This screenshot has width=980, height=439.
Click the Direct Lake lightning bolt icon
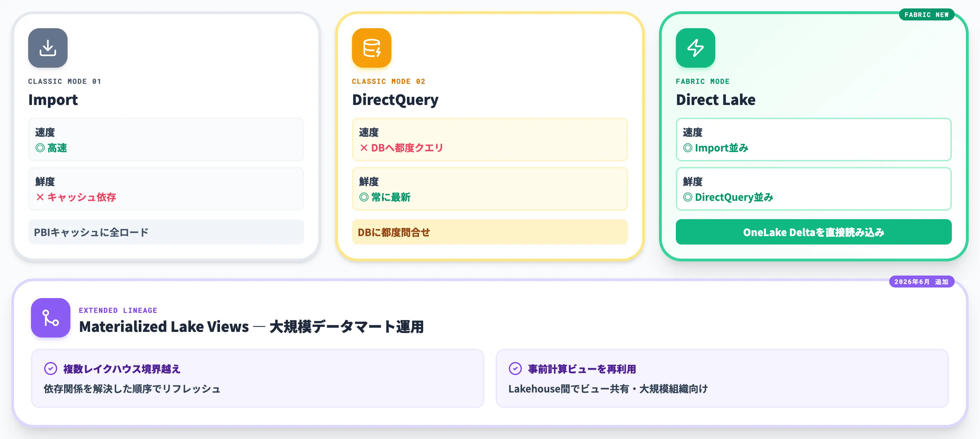pyautogui.click(x=696, y=48)
